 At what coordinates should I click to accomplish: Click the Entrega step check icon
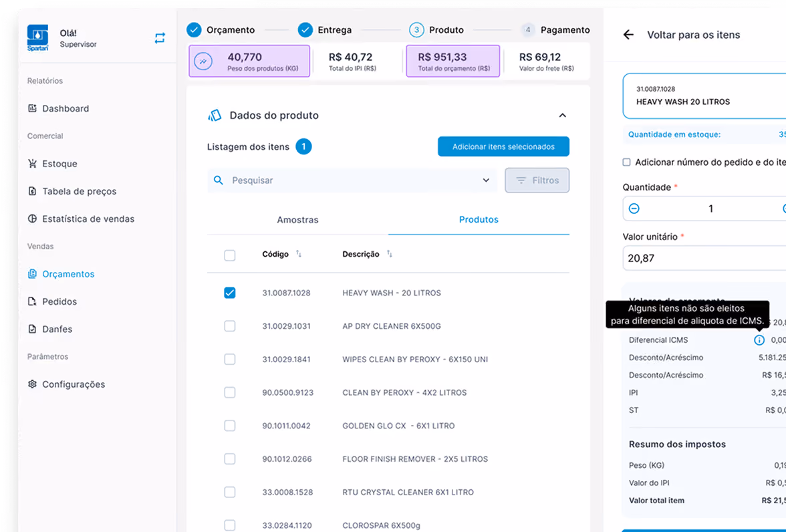305,30
